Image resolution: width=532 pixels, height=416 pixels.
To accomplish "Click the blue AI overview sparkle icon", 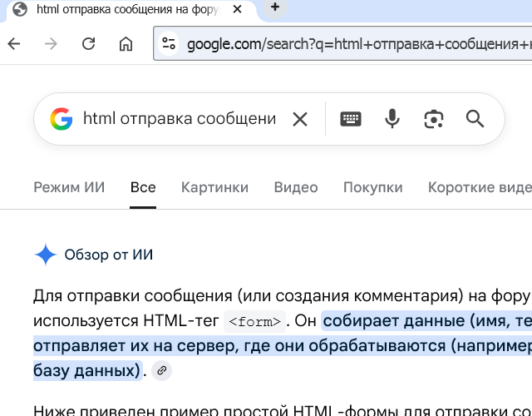I will 46,255.
